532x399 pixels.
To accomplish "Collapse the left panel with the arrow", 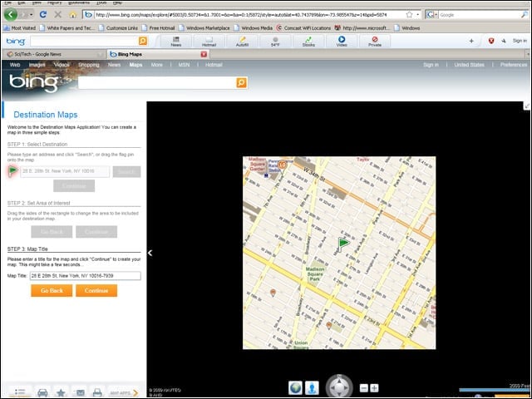I will pos(150,253).
